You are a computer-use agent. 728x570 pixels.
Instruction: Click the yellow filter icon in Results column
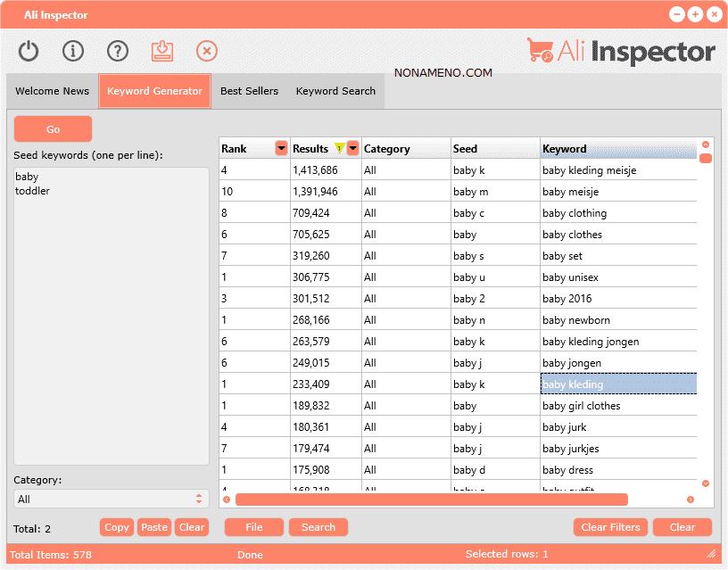click(x=339, y=148)
